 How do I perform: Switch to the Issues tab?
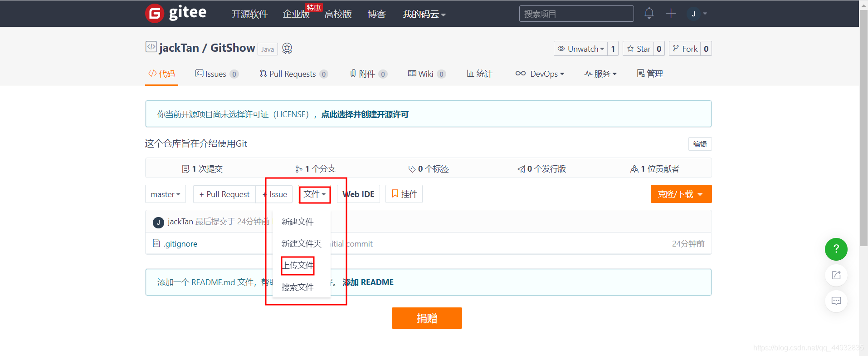pos(216,74)
